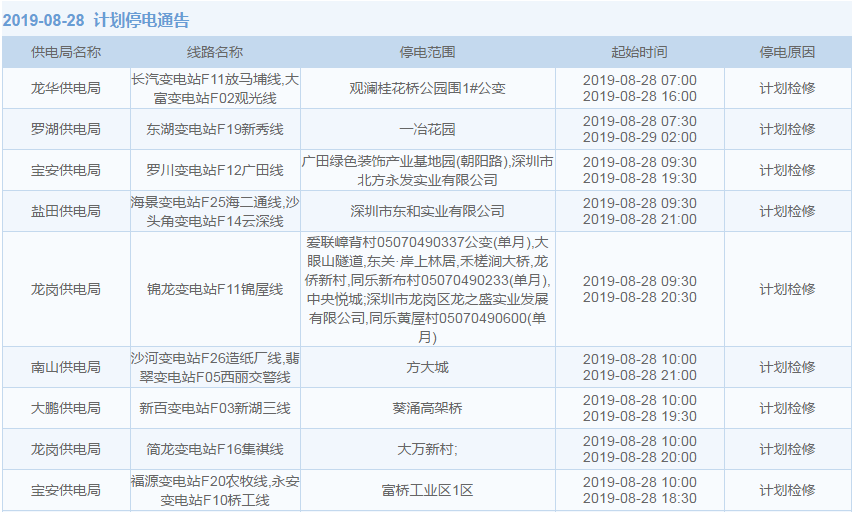Click the 2019-08-28 计划停电通告 heading
This screenshot has width=853, height=512.
(x=96, y=20)
